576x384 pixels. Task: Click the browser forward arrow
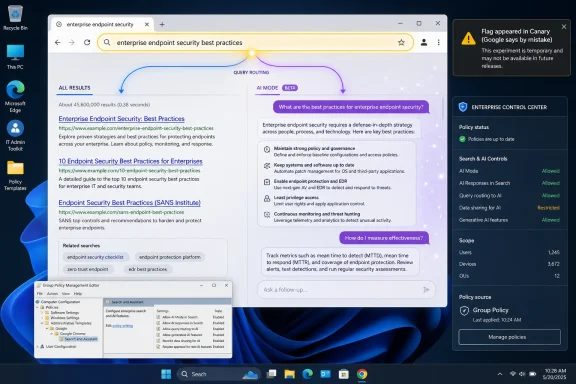72,43
